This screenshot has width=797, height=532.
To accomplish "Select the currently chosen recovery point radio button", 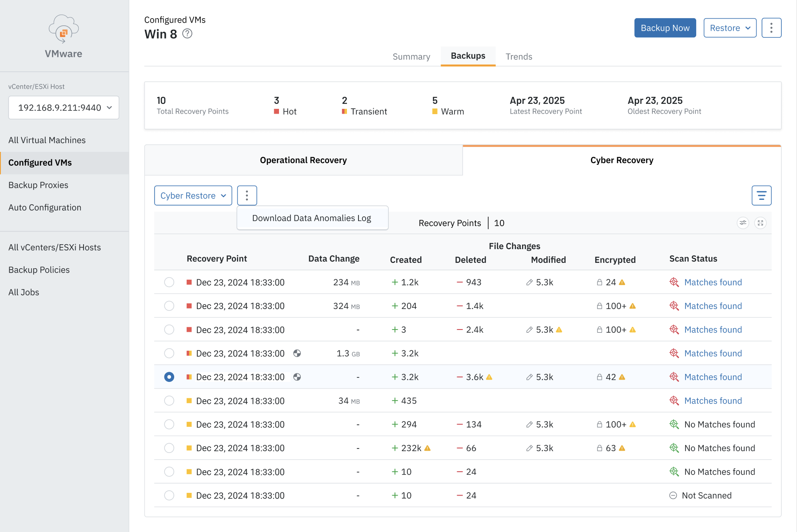I will point(169,377).
